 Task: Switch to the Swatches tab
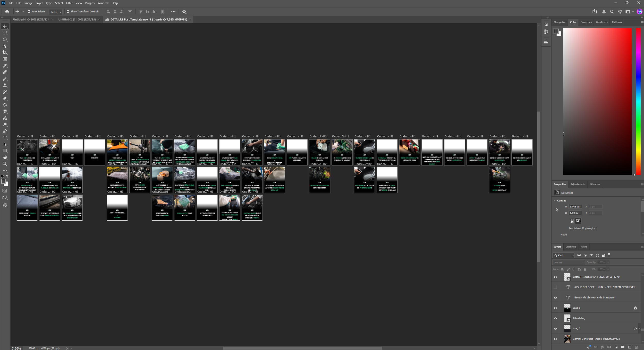click(x=586, y=22)
